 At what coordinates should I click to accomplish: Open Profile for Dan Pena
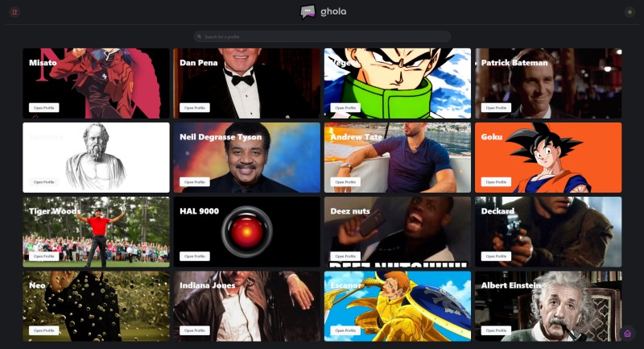coord(195,108)
